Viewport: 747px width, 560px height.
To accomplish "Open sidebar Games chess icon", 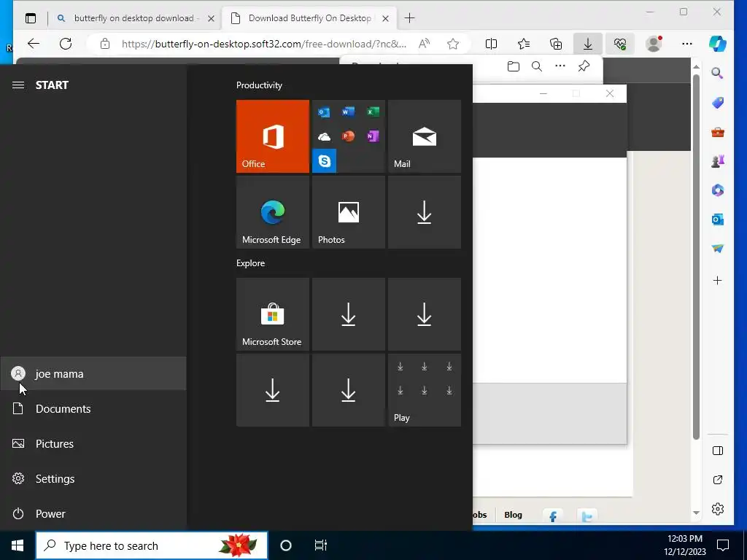I will pyautogui.click(x=718, y=161).
